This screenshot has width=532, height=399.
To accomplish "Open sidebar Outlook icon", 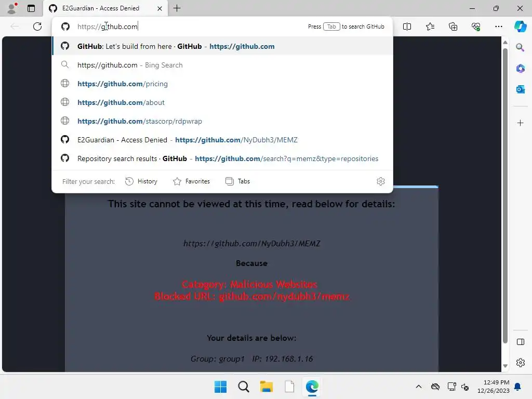I will (x=520, y=89).
